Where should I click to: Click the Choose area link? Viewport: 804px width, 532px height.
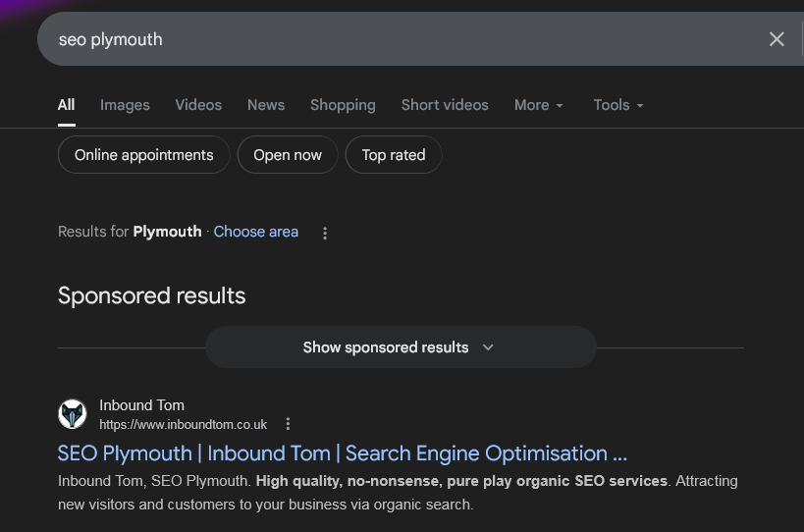pos(255,232)
